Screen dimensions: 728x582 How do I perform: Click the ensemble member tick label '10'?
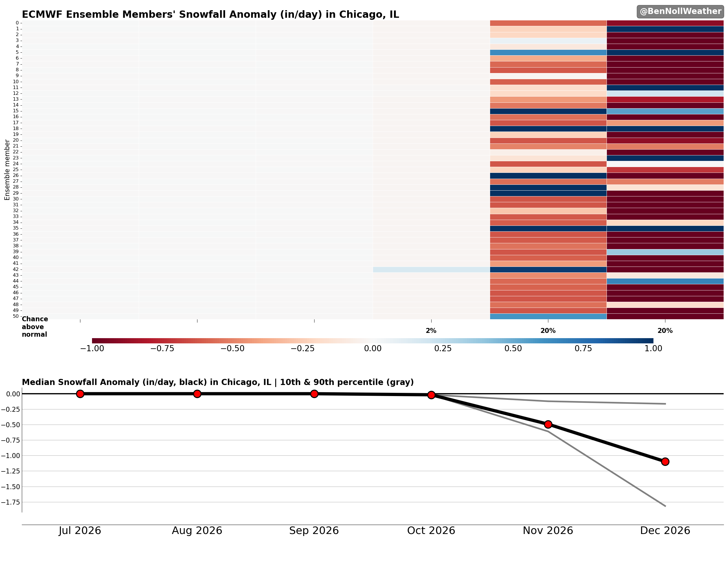pos(16,82)
